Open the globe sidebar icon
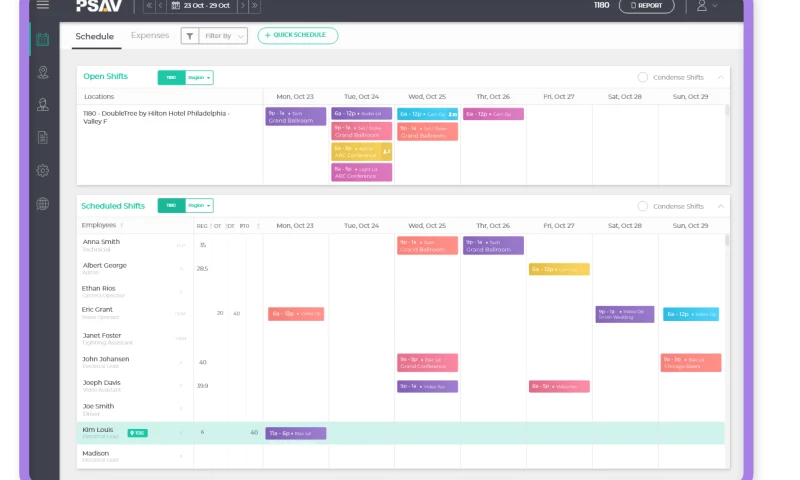The width and height of the screenshot is (800, 480). click(42, 204)
